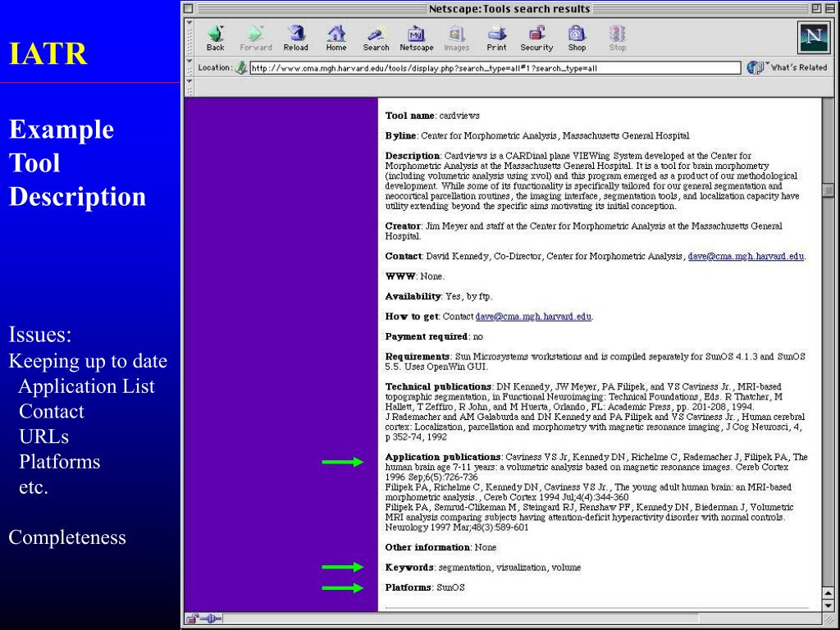Click the location bookmark icon
Screen dimensions: 840x630
[x=242, y=67]
